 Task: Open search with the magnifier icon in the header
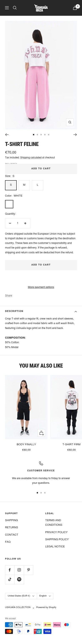click(x=15, y=8)
